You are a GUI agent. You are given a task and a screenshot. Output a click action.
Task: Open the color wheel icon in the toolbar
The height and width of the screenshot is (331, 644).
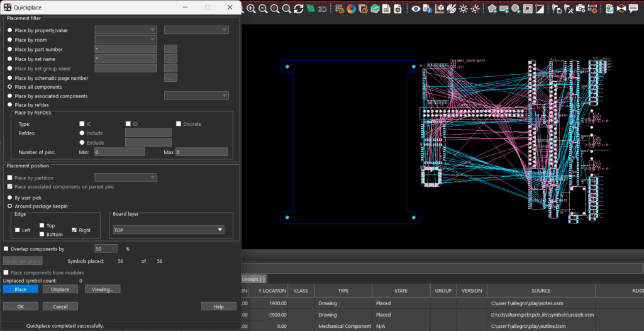[x=351, y=9]
